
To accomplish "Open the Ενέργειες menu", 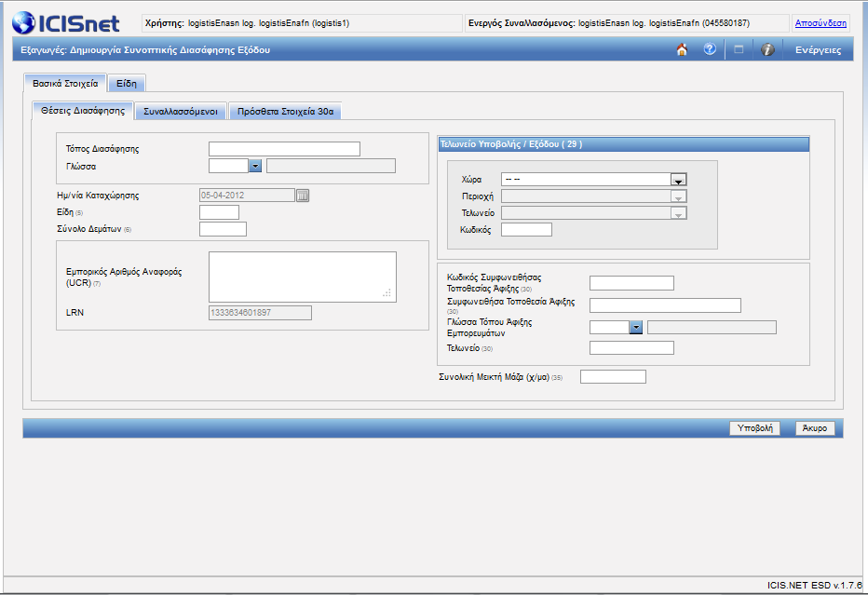I will pyautogui.click(x=819, y=49).
